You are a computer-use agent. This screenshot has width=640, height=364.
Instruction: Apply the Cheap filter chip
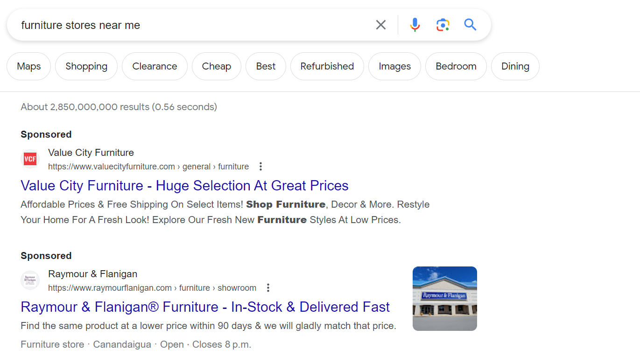point(216,66)
